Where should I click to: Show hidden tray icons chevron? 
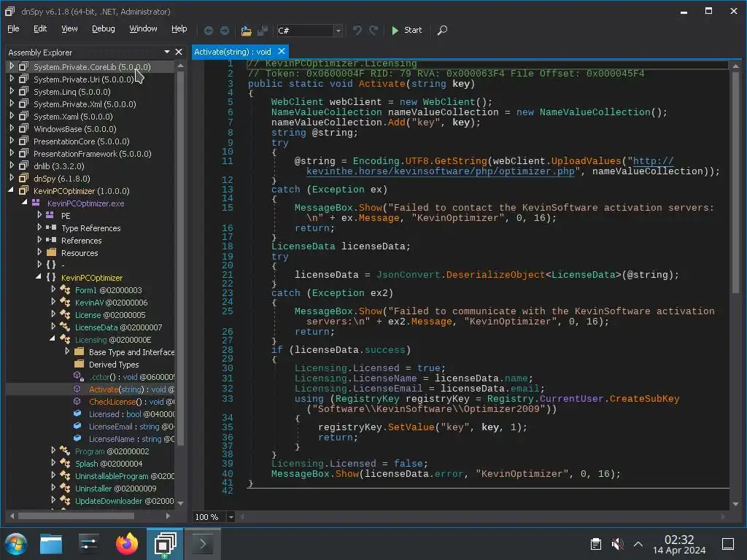tap(638, 544)
